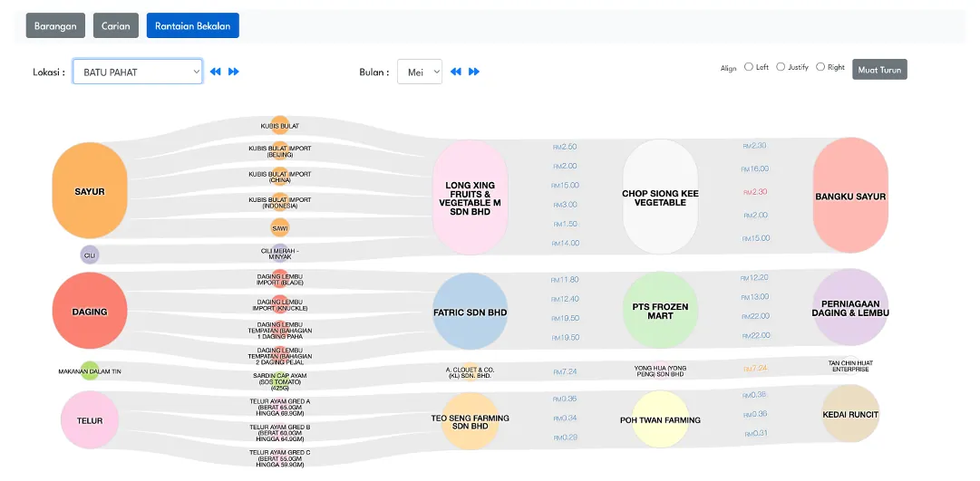The height and width of the screenshot is (481, 980).
Task: Click TELUR AYAM GRED C node
Action: tap(280, 458)
